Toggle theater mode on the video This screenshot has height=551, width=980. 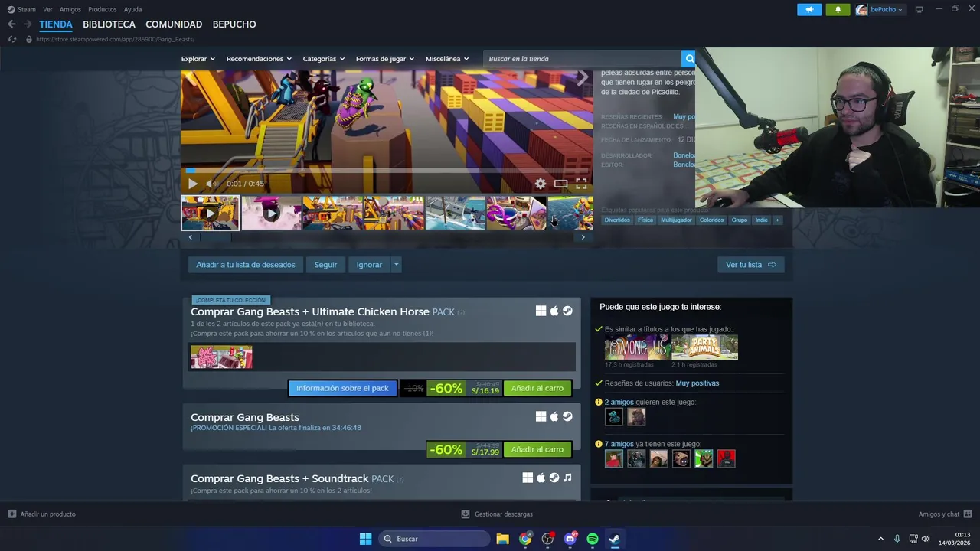click(x=561, y=184)
